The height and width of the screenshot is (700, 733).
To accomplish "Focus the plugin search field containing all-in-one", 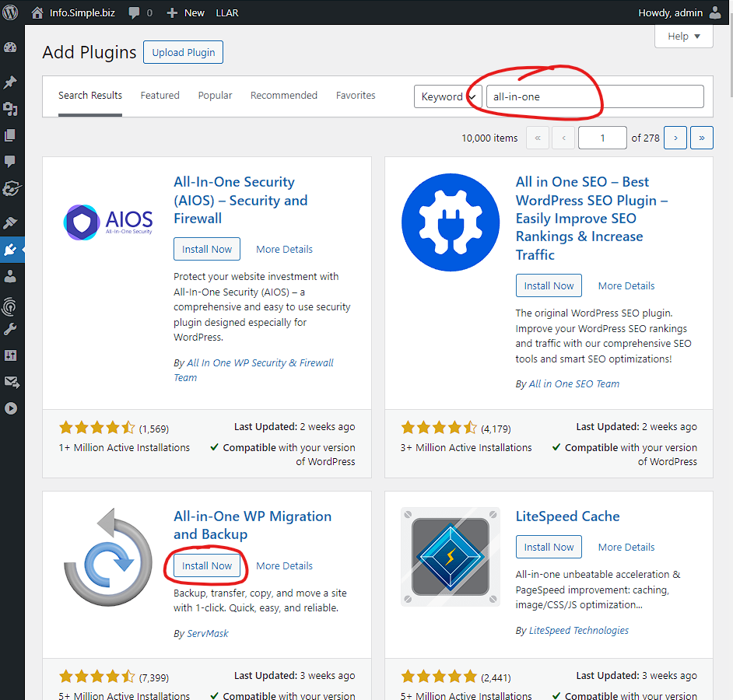I will [594, 96].
